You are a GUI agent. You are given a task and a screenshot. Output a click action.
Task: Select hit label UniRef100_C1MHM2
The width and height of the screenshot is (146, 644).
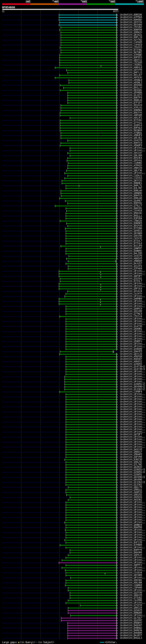pos(131,163)
